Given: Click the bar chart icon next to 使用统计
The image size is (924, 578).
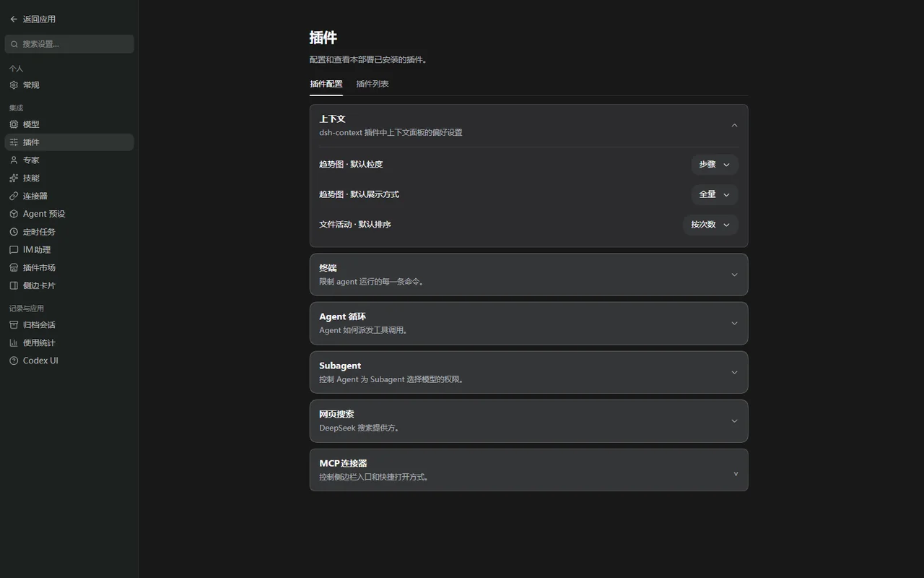Looking at the screenshot, I should [14, 342].
